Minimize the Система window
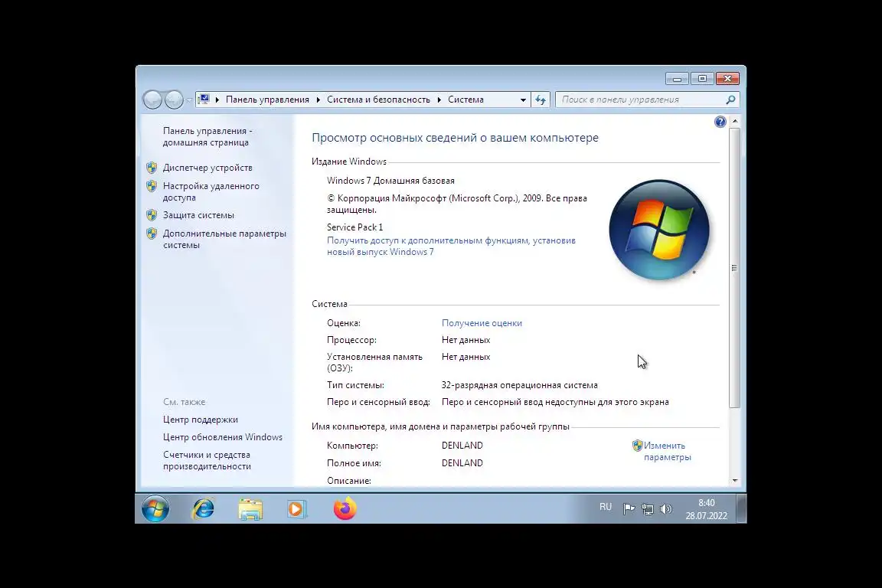 pyautogui.click(x=677, y=79)
